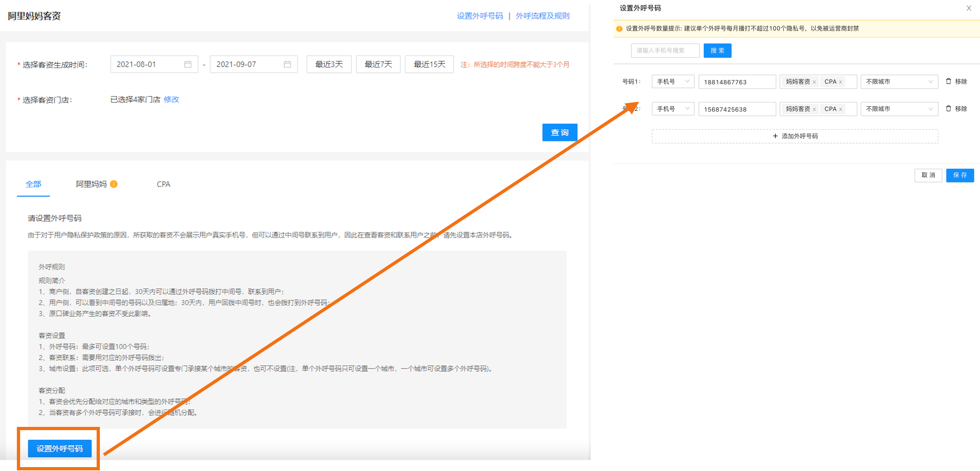Select the 最近7天 quick range button

click(x=378, y=64)
